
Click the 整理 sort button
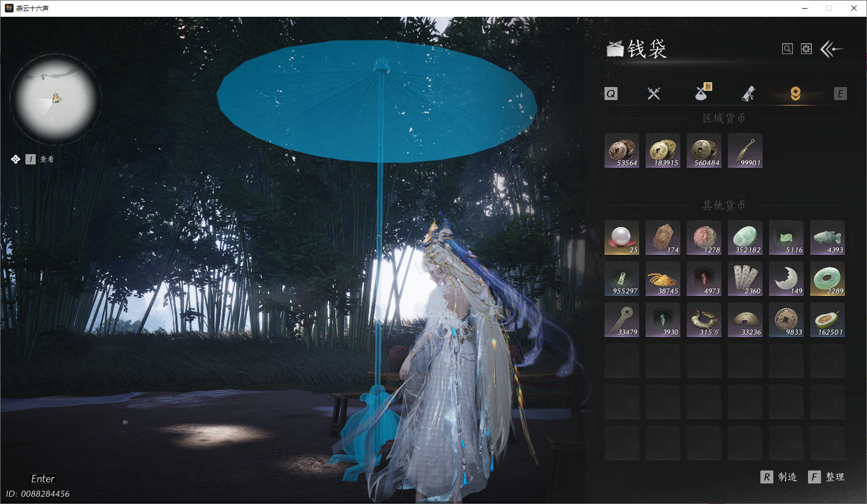tap(826, 477)
